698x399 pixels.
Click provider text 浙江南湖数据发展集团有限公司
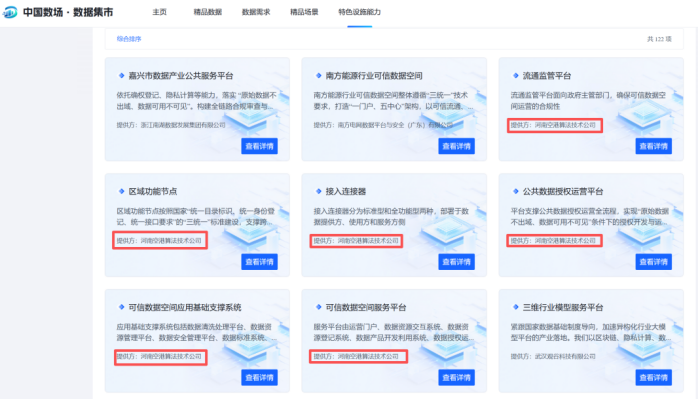[x=183, y=125]
